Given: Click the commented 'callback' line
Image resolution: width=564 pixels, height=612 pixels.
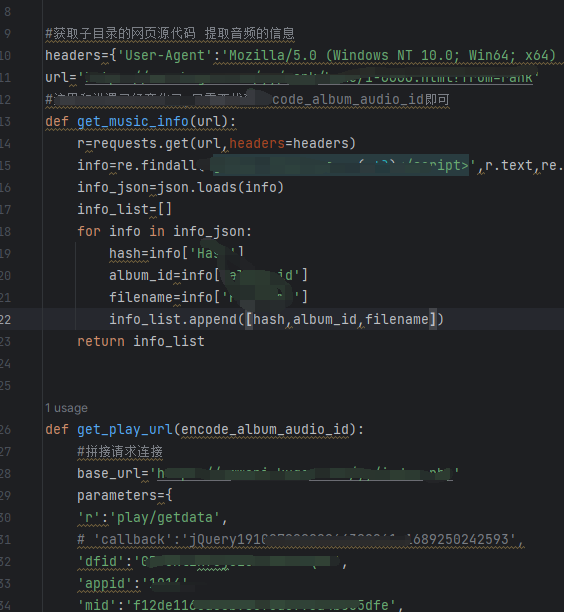Looking at the screenshot, I should point(301,539).
